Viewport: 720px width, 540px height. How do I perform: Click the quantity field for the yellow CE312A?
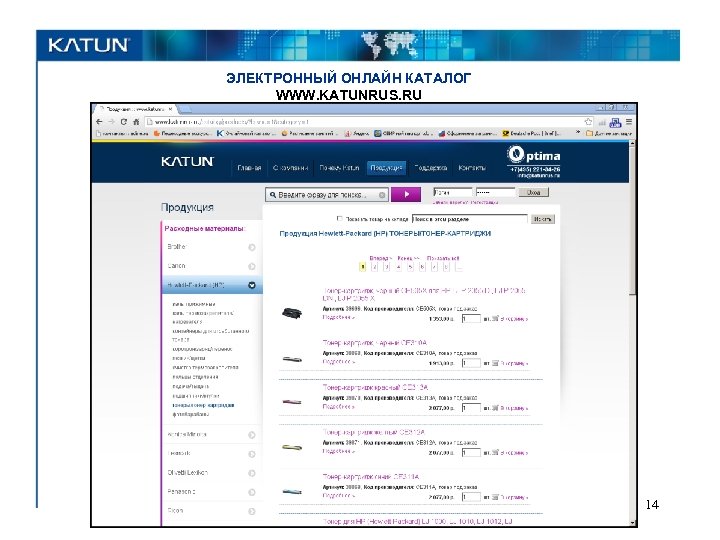pos(471,452)
